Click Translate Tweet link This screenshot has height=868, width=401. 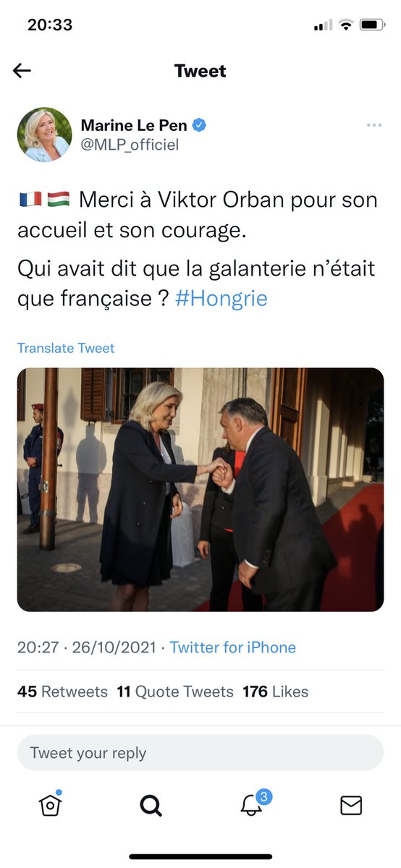66,348
